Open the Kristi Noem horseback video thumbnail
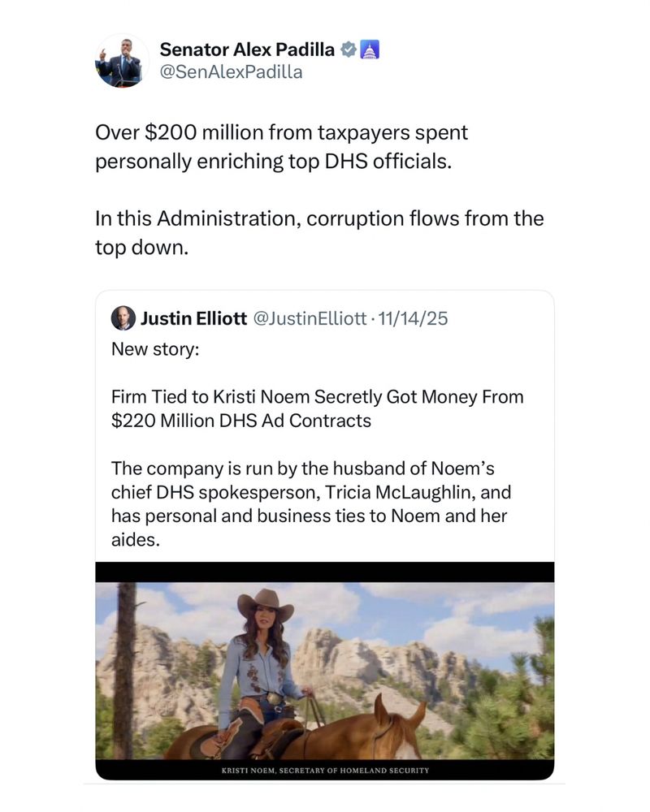The image size is (650, 812). coord(325,670)
